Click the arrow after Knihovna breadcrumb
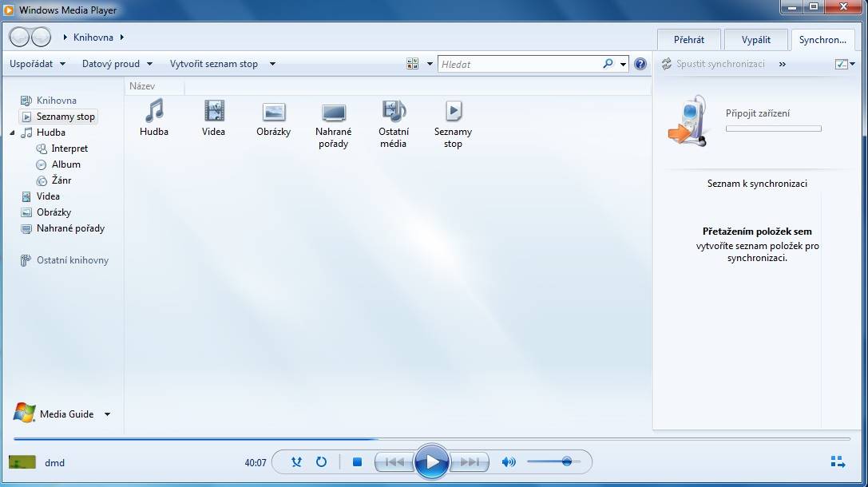Viewport: 868px width, 487px height. coord(122,37)
